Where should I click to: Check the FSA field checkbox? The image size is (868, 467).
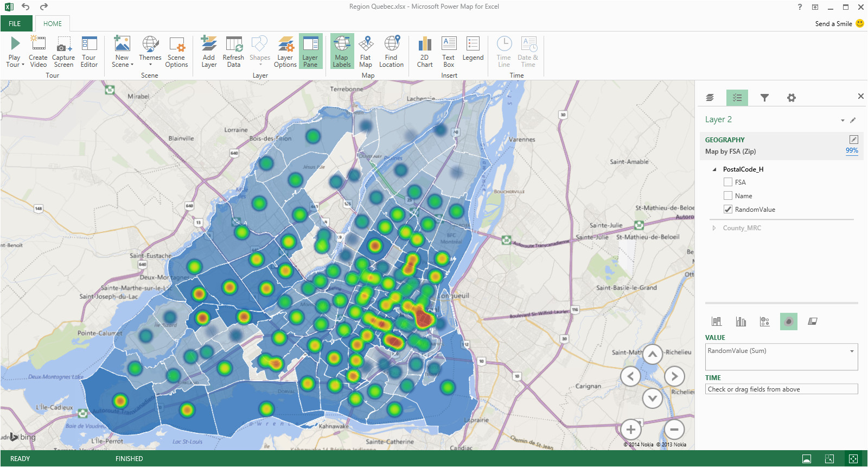pos(728,182)
